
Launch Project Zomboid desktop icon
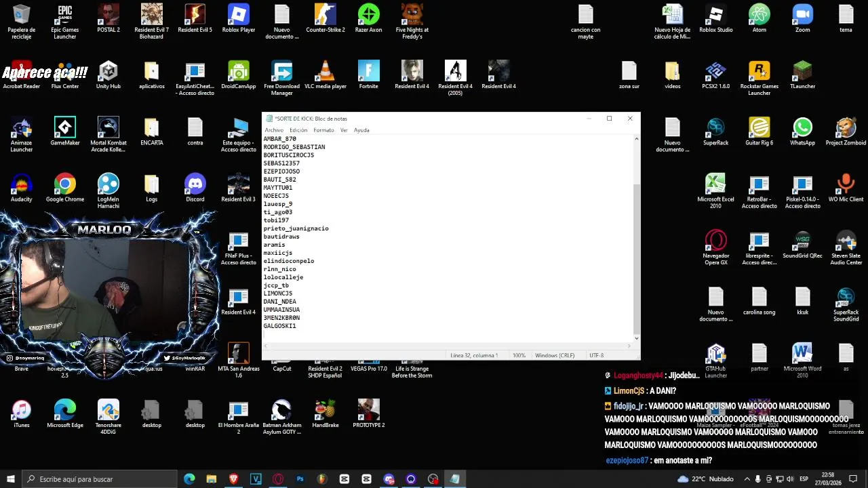point(846,131)
